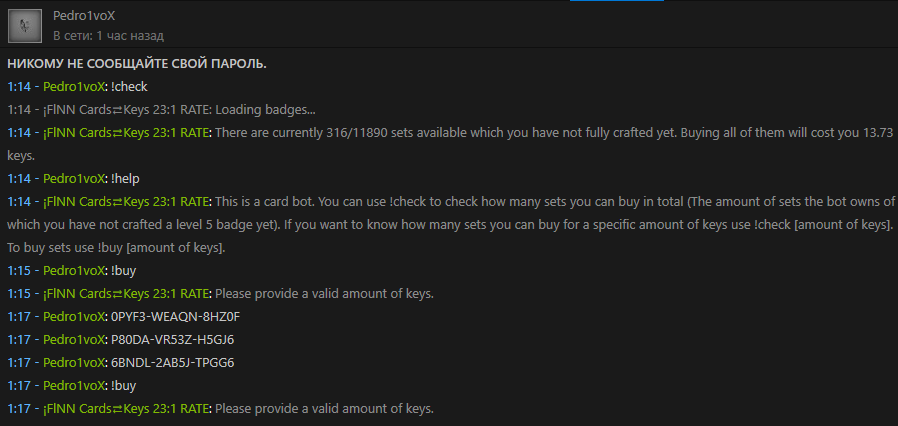Click ¡FlNN bot name on card bot help reply

tap(127, 202)
